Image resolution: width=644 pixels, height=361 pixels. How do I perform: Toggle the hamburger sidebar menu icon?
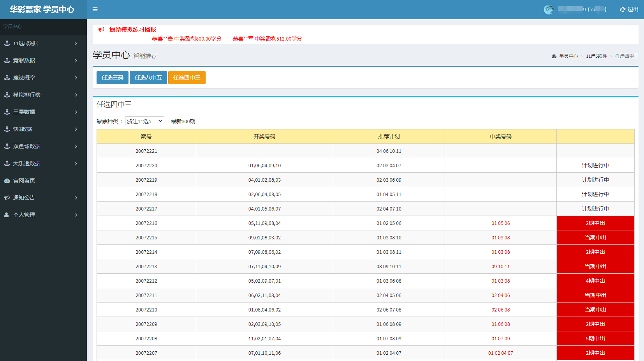[x=95, y=9]
